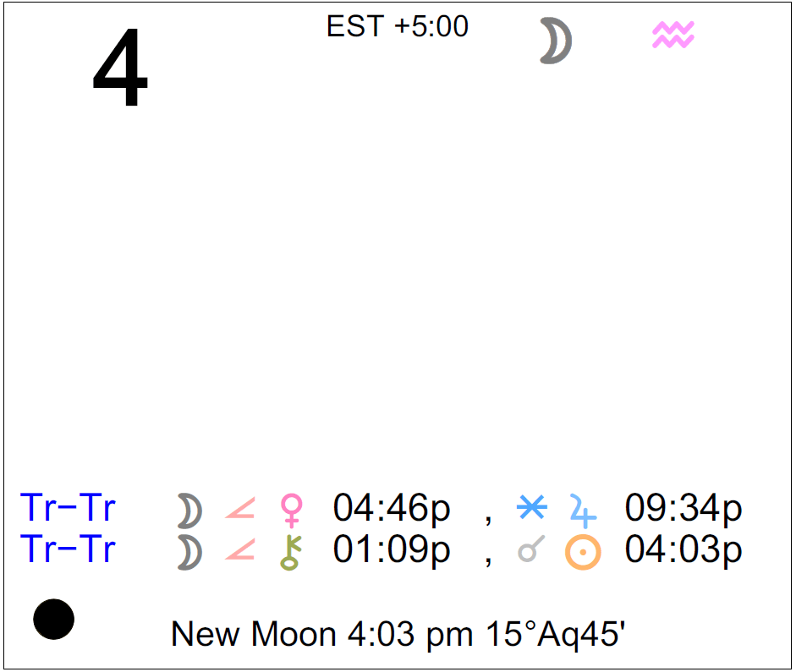Viewport: 796px width, 672px height.
Task: Click the orange Sun symbol
Action: (583, 552)
